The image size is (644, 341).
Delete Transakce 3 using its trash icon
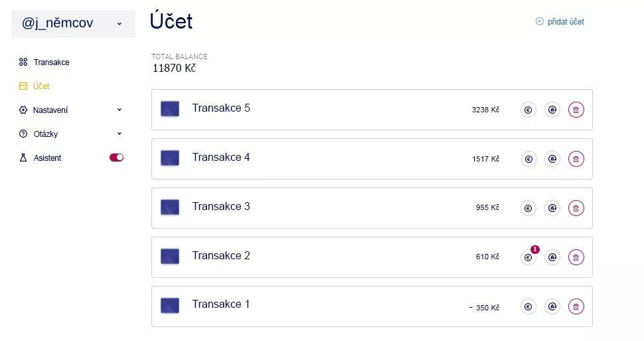(576, 208)
